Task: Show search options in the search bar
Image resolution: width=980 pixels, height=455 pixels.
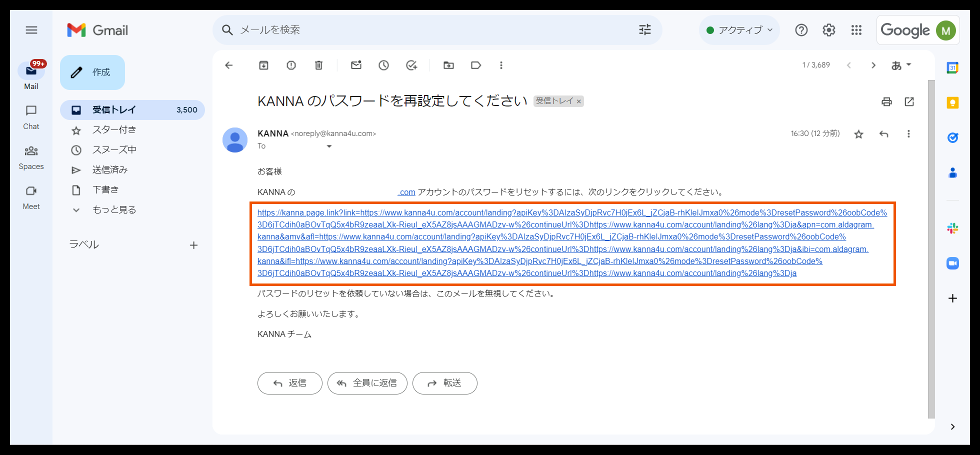Action: (644, 30)
